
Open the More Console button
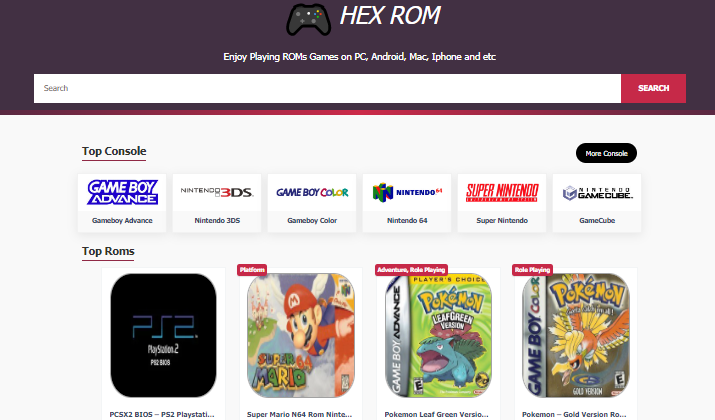pos(606,153)
